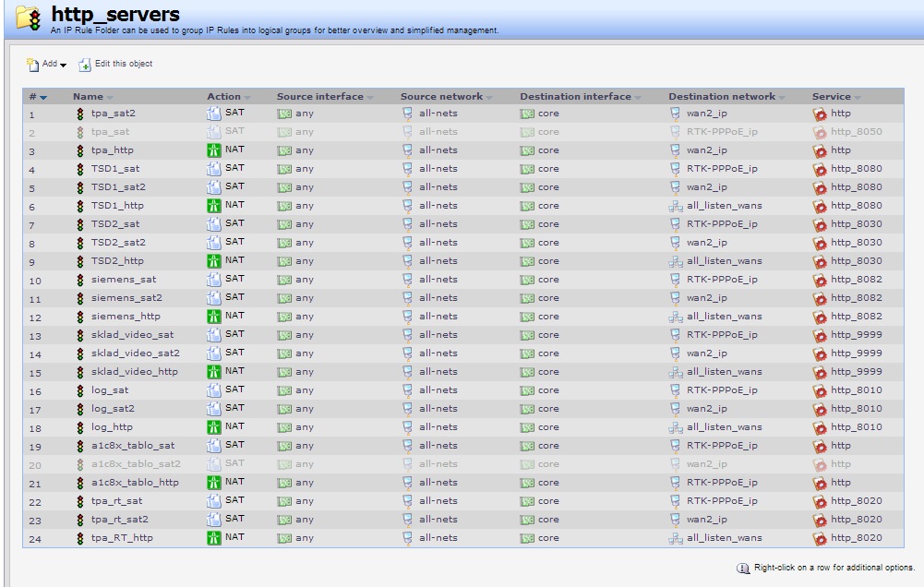This screenshot has height=587, width=924.
Task: Select the disabled tpa_sat rule row
Action: 112,132
